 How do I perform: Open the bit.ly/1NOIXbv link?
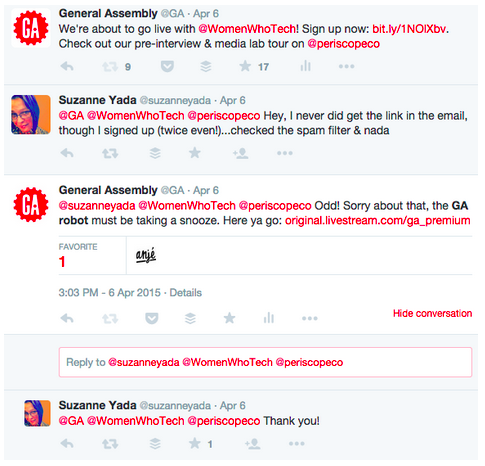coord(409,29)
